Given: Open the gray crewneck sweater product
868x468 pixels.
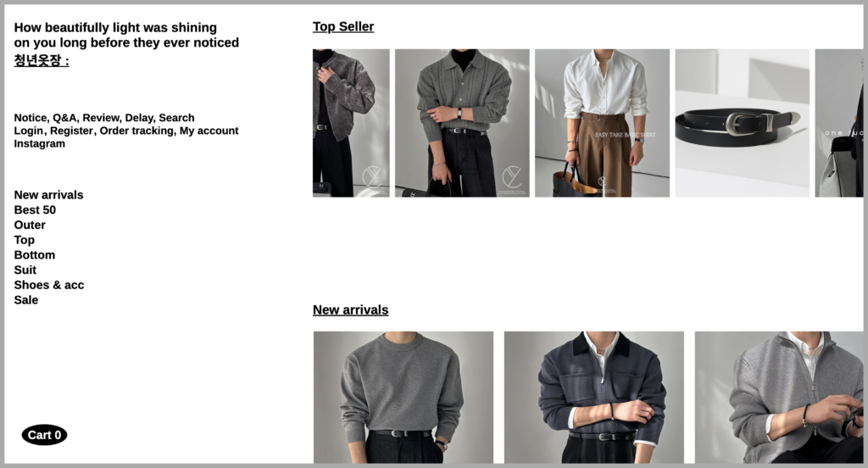Looking at the screenshot, I should point(403,397).
